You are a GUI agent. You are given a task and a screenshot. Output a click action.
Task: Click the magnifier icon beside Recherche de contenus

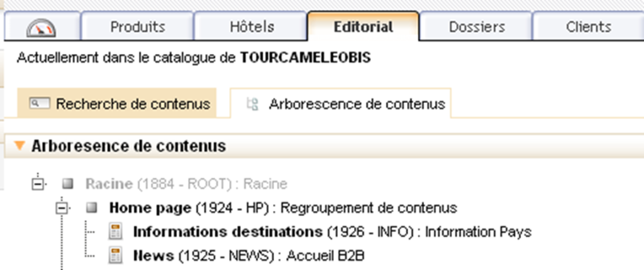click(39, 103)
